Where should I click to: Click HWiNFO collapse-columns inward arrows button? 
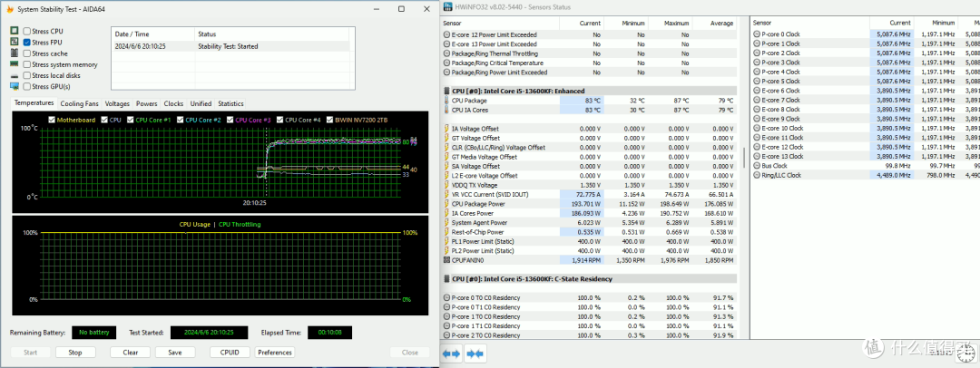pyautogui.click(x=475, y=353)
